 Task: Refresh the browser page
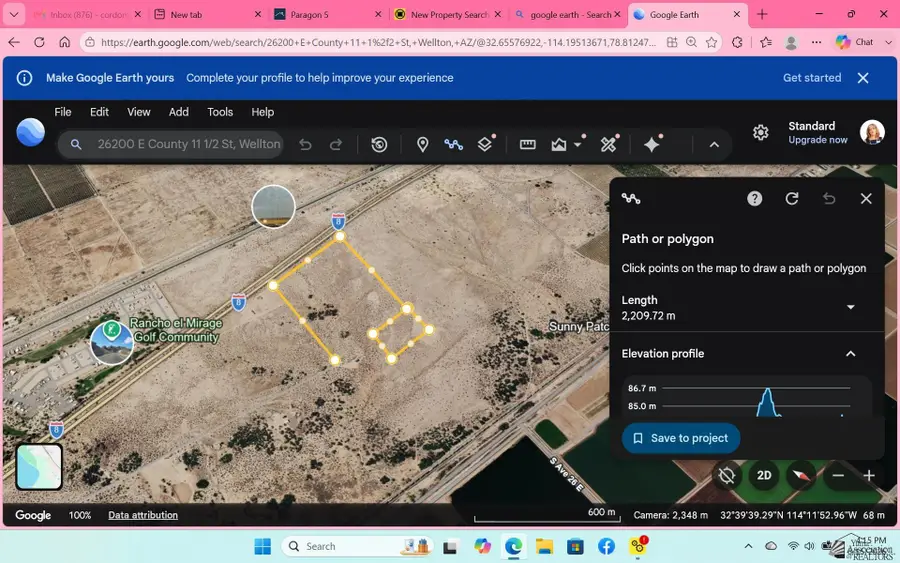tap(39, 42)
